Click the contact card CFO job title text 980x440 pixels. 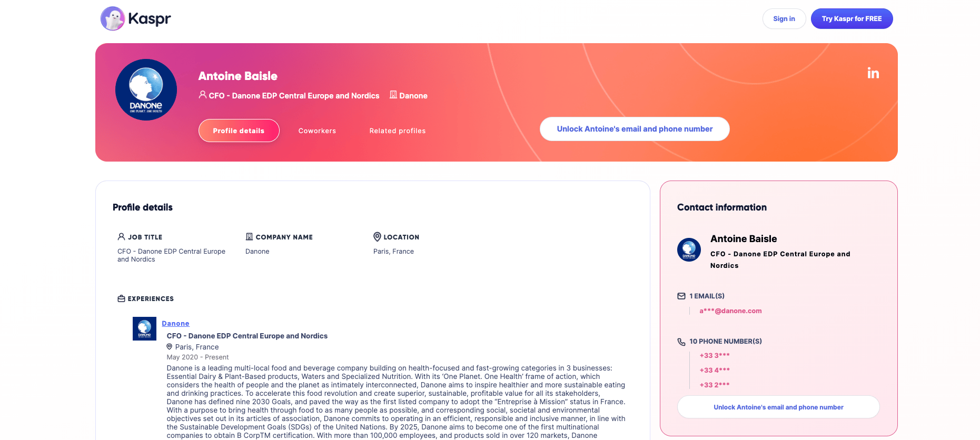[x=780, y=260]
